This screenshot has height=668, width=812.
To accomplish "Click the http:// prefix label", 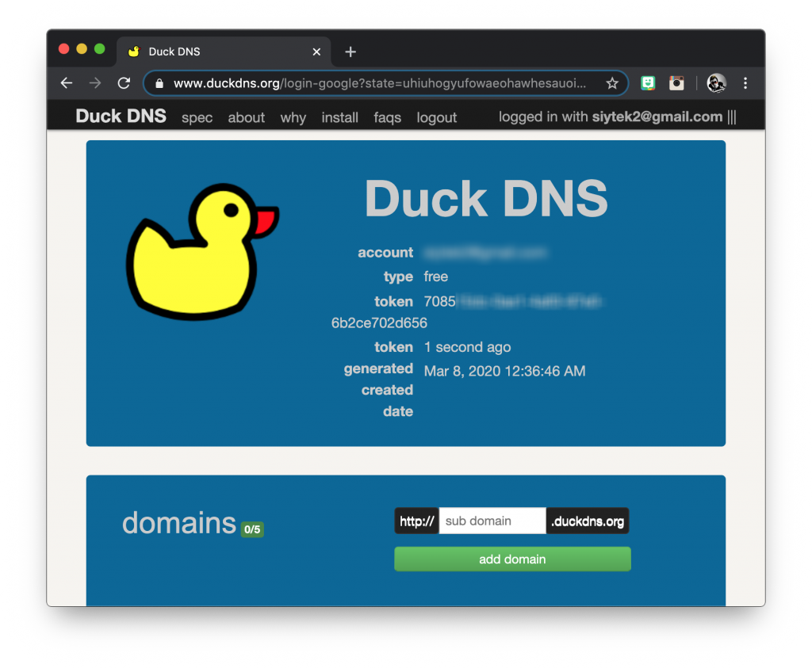I will [x=417, y=521].
